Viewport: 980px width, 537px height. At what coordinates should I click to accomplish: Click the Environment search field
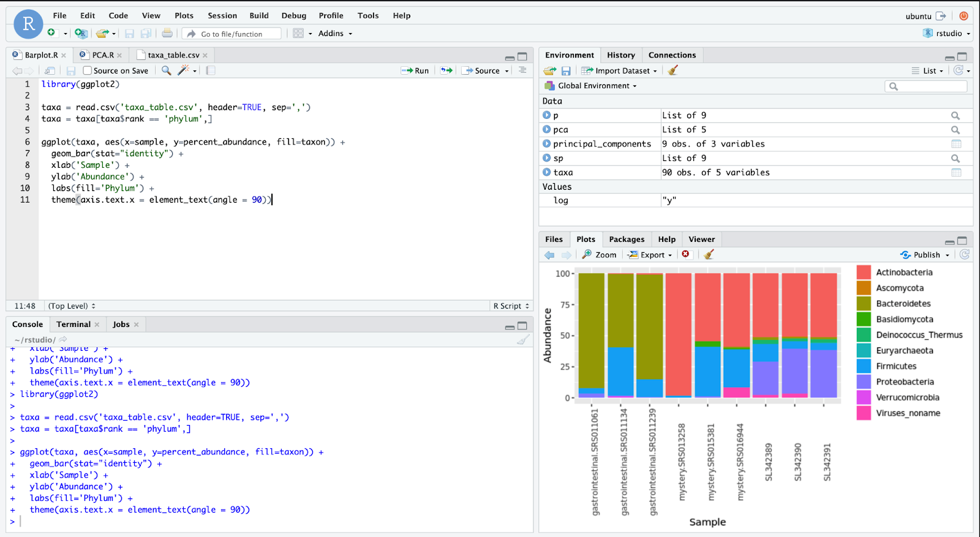coord(926,86)
